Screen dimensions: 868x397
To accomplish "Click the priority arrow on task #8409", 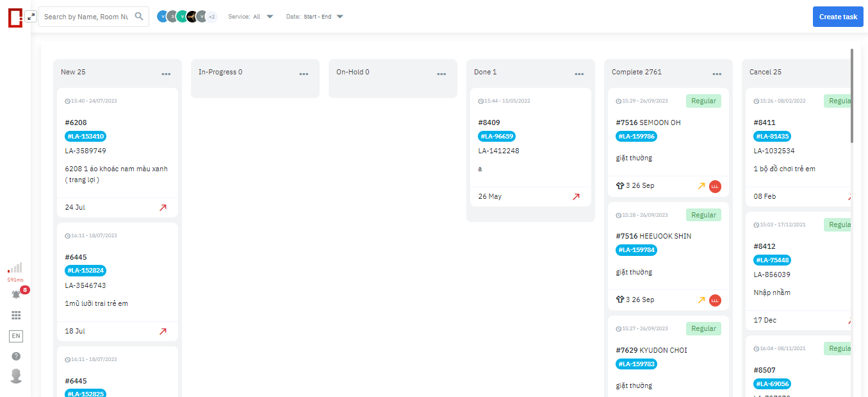I will [x=576, y=197].
